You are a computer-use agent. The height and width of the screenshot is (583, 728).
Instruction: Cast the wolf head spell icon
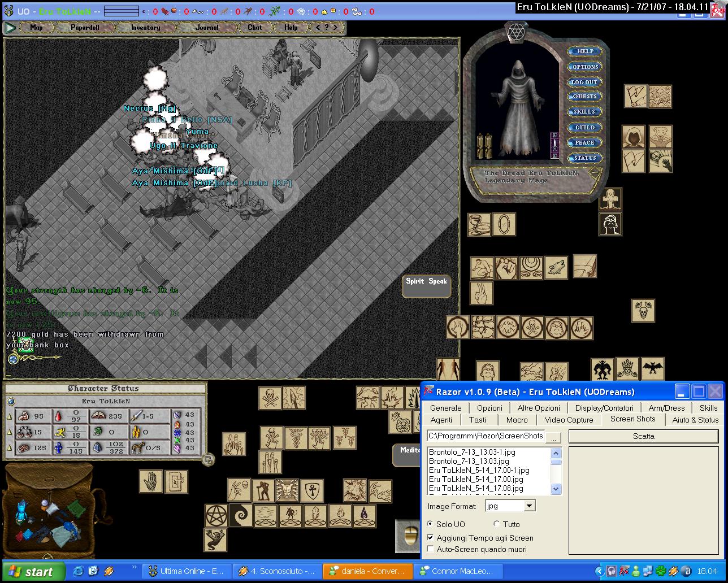coord(556,268)
